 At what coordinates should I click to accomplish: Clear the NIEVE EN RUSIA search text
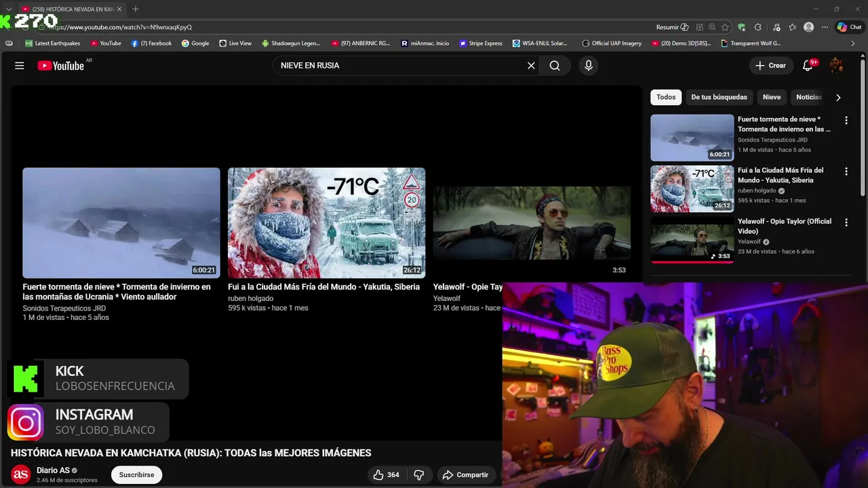(531, 66)
